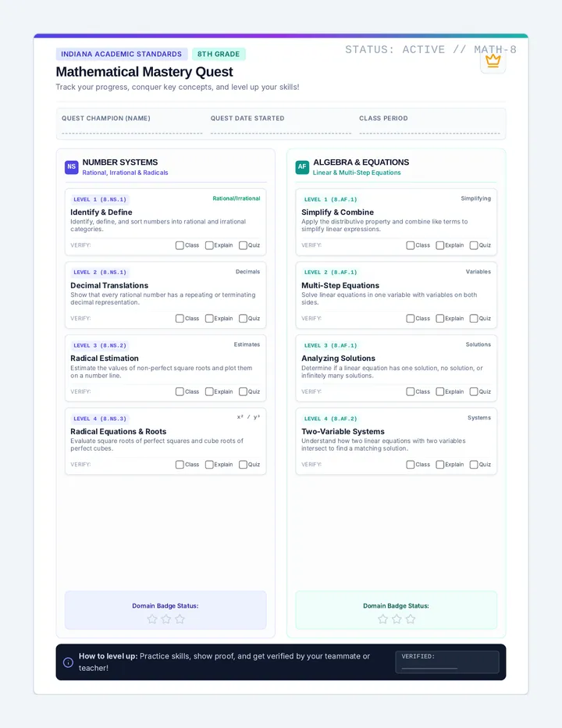This screenshot has width=562, height=728.
Task: Check Class box for Analyzing Solutions
Action: point(411,391)
